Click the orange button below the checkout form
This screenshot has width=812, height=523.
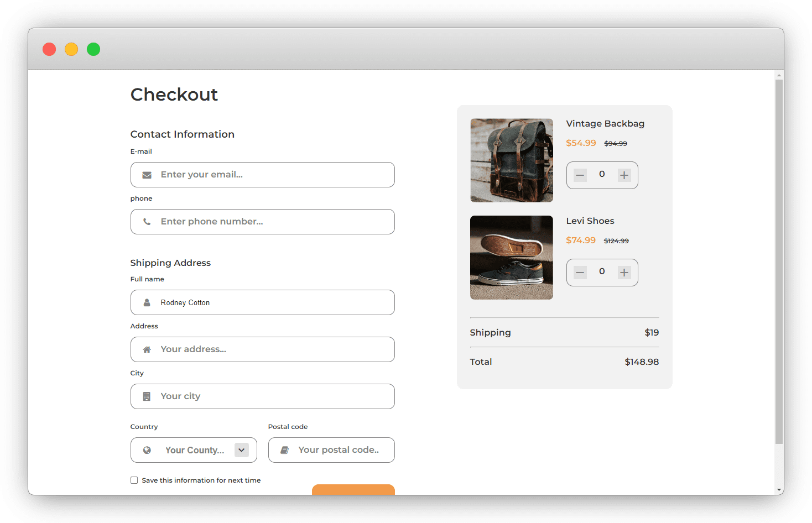coord(353,491)
